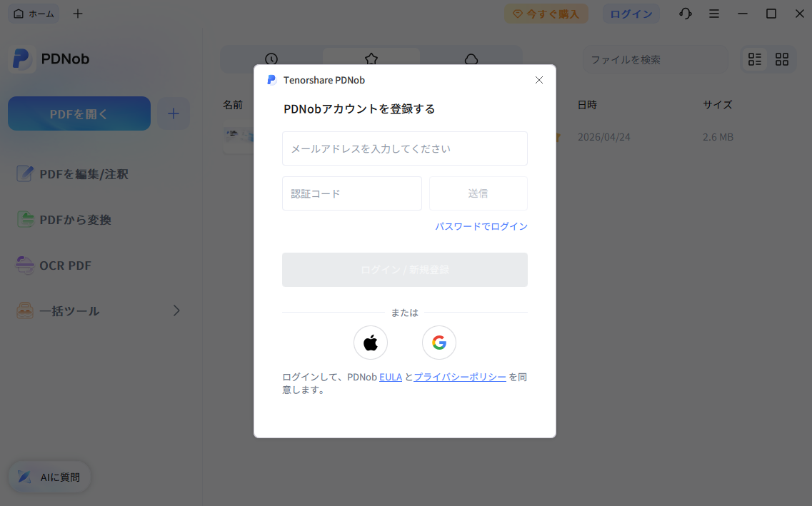
Task: Select PDFを編集/注釈 in sidebar
Action: [x=73, y=174]
